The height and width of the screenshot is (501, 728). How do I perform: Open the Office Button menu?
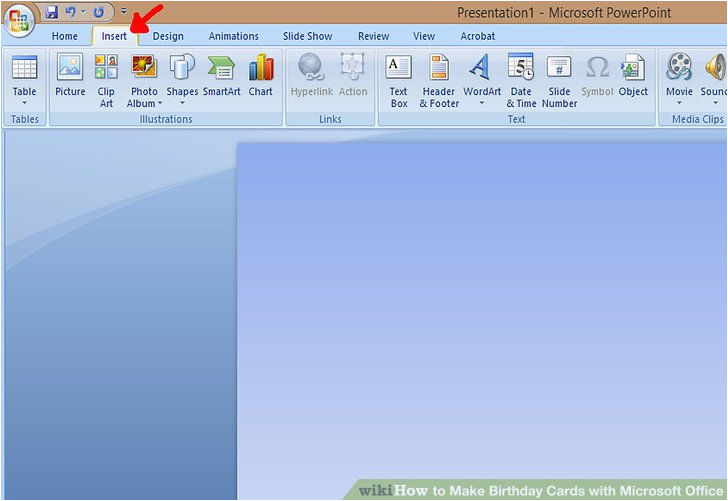19,20
